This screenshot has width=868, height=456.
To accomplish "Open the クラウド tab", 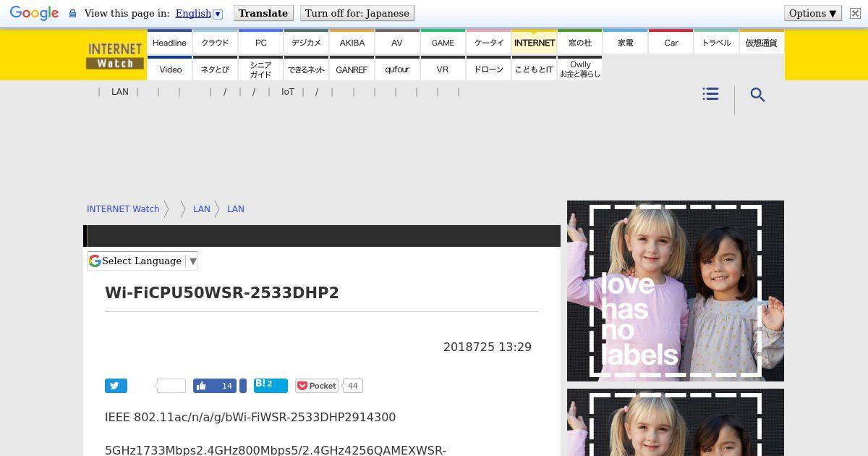I will (x=215, y=42).
